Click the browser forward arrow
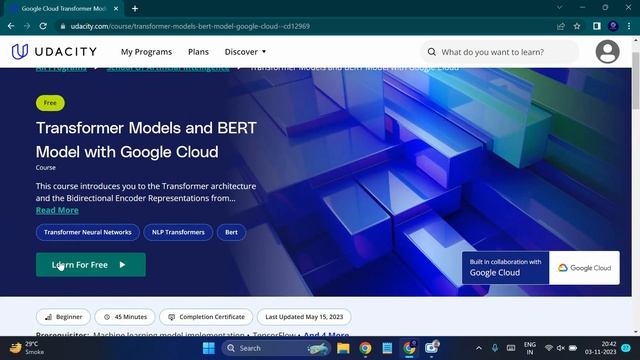Viewport: 640px width, 360px height. coord(27,26)
